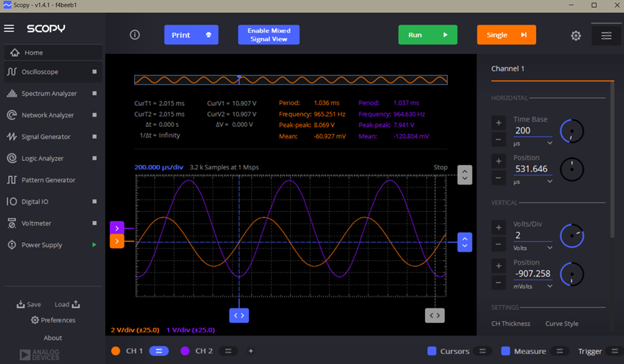Click the orange Single button
624x364 pixels.
coord(506,35)
